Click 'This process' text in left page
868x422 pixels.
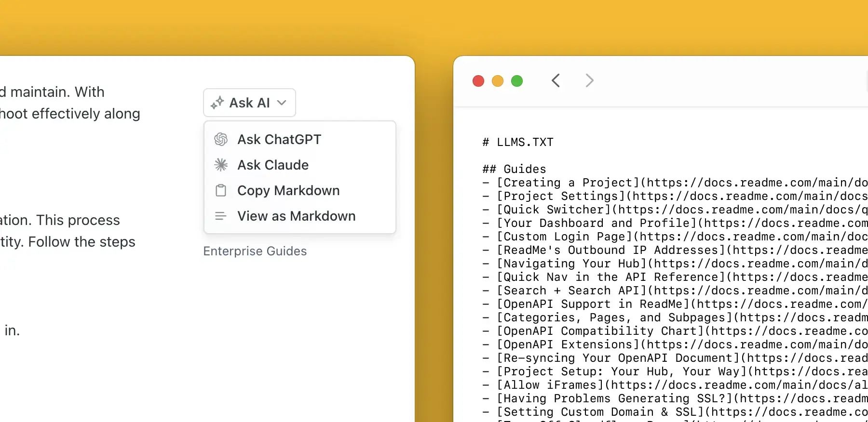(x=78, y=220)
